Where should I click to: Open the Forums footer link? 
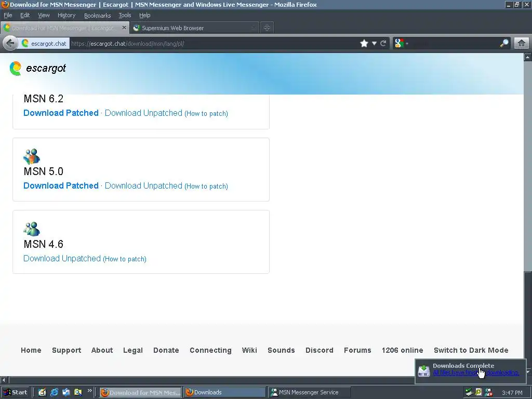(357, 350)
